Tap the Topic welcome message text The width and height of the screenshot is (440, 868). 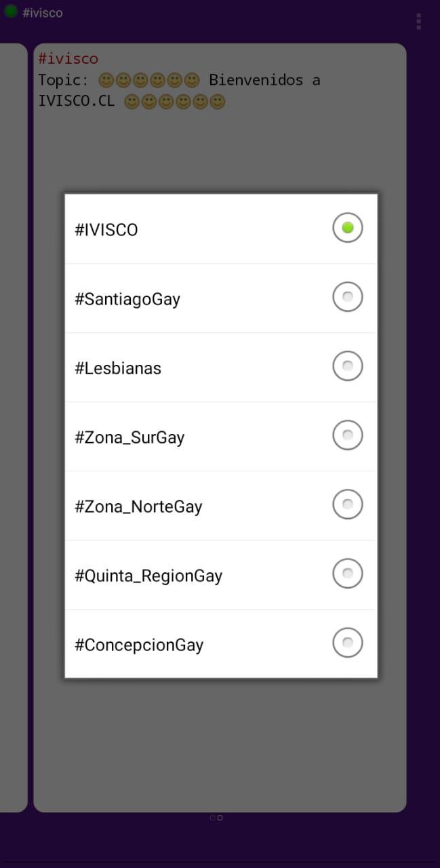tap(179, 90)
